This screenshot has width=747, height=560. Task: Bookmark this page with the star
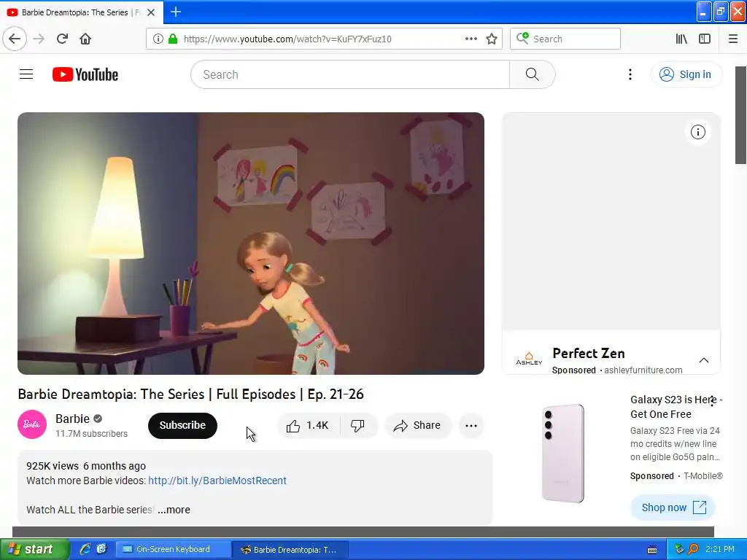(492, 39)
